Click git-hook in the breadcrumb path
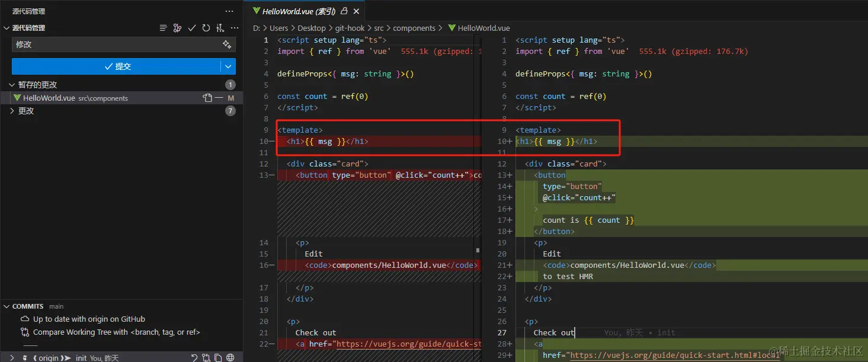This screenshot has height=362, width=868. pos(350,28)
